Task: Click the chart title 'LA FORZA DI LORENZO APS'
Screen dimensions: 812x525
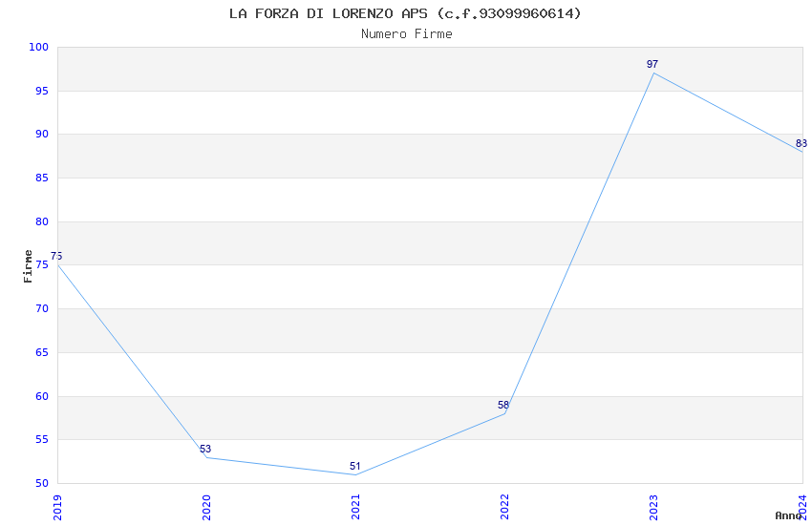Action: coord(329,13)
